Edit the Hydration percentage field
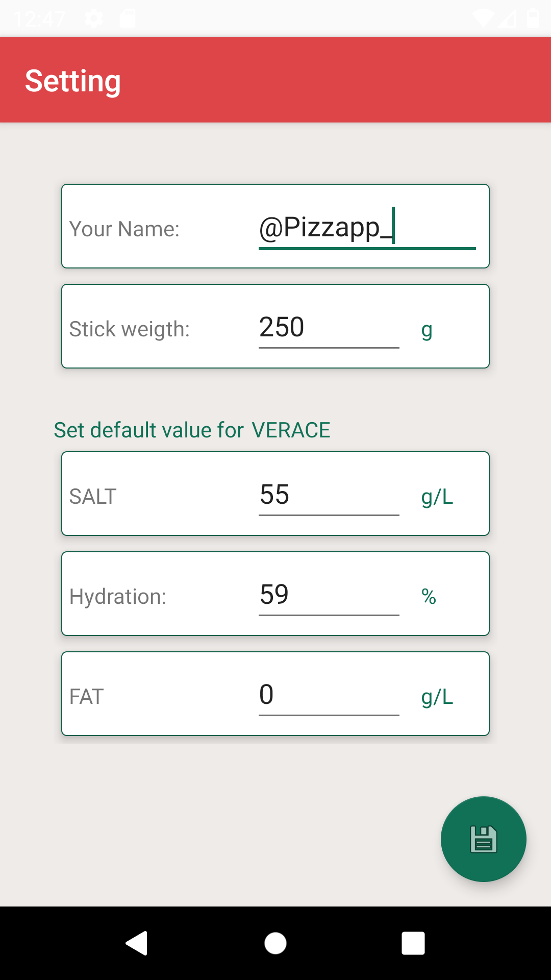Screen dimensions: 551x980 [x=329, y=595]
